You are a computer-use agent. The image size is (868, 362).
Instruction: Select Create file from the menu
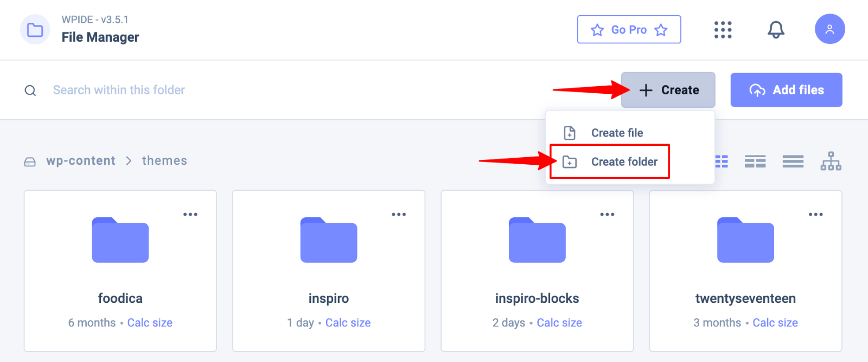coord(617,133)
